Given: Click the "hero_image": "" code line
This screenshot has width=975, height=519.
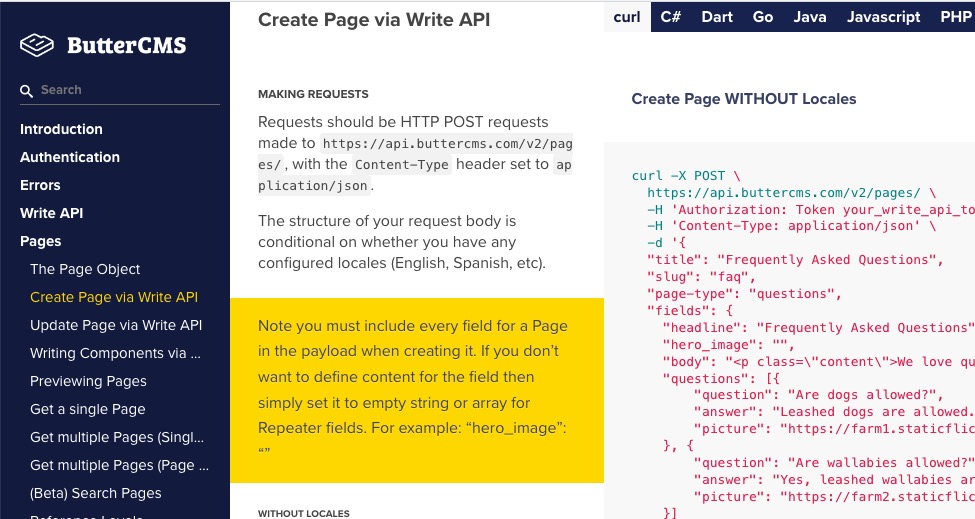Looking at the screenshot, I should 728,344.
